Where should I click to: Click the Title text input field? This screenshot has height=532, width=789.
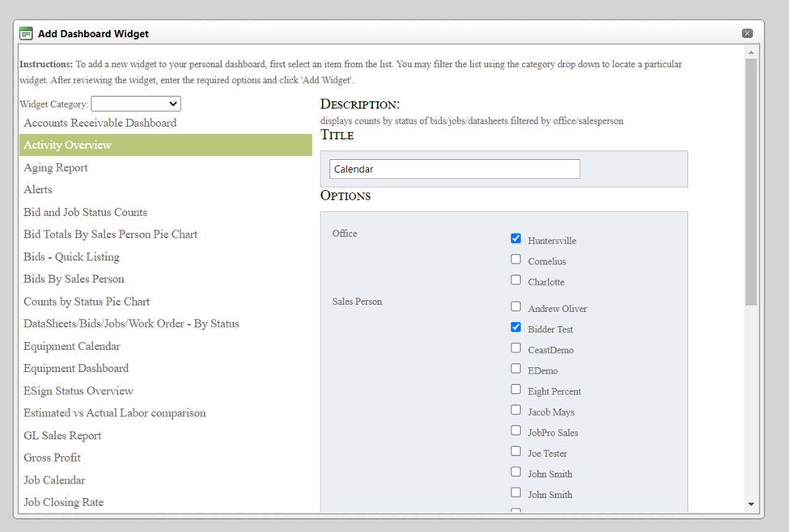click(x=454, y=169)
